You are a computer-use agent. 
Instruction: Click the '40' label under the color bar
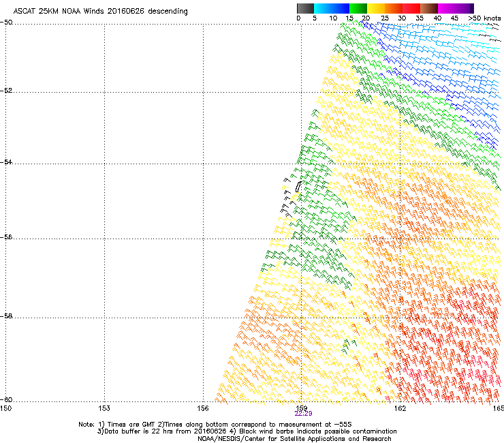click(x=437, y=18)
